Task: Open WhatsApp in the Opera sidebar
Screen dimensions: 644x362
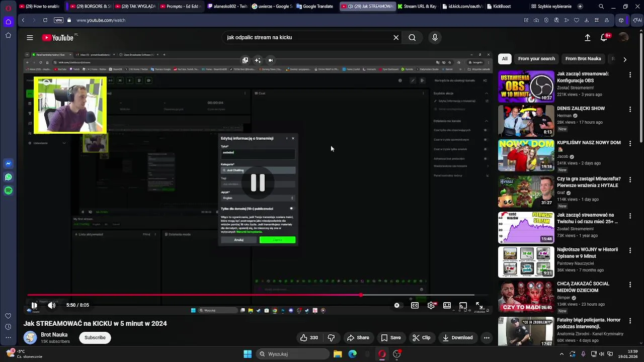Action: click(8, 177)
